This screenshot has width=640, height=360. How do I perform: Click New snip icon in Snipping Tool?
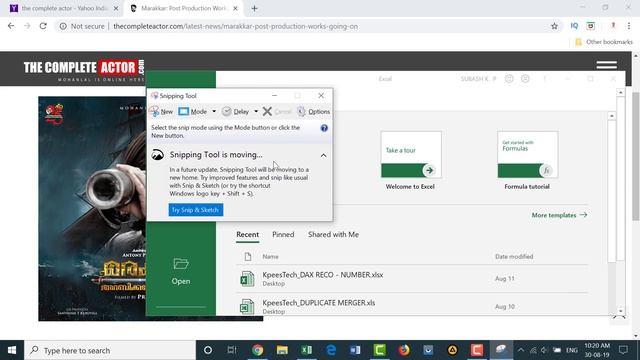(x=155, y=111)
